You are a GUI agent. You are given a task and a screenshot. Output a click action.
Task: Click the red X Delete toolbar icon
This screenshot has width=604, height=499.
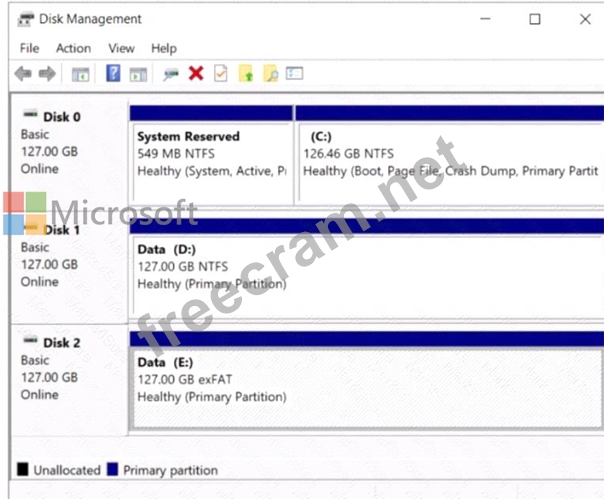[196, 74]
